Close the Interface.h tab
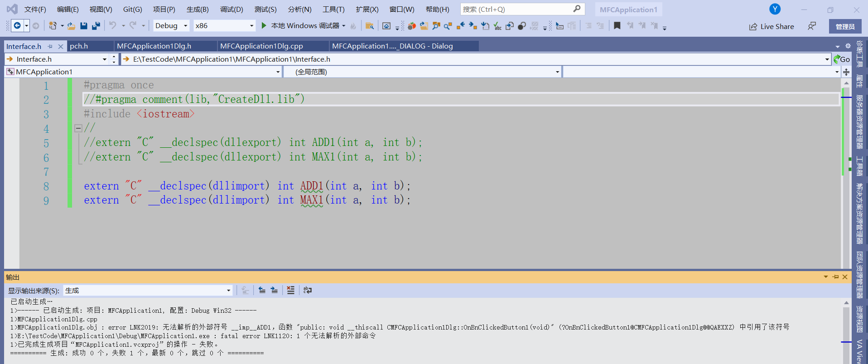 tap(61, 46)
